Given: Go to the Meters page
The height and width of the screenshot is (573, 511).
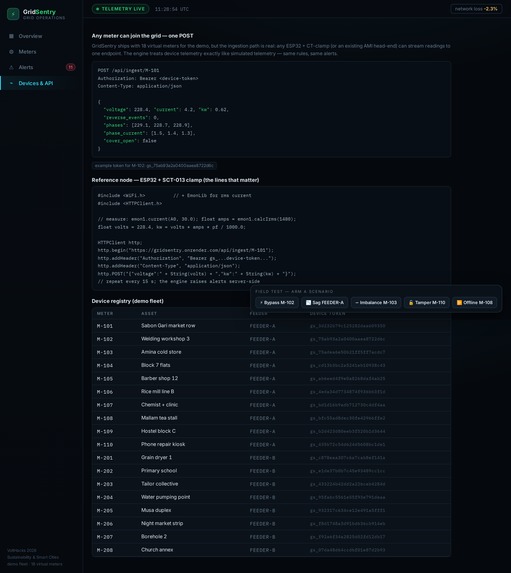Looking at the screenshot, I should click(41, 52).
